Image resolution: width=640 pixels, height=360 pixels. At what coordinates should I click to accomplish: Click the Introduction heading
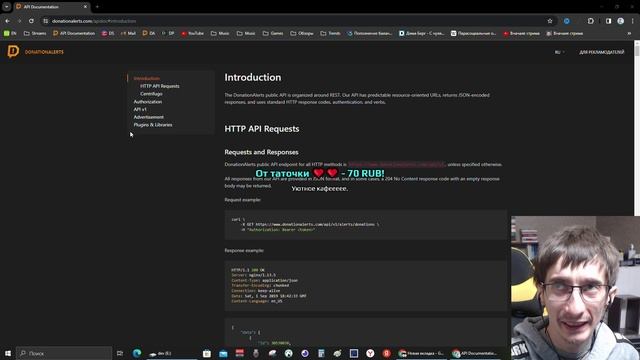pyautogui.click(x=253, y=78)
